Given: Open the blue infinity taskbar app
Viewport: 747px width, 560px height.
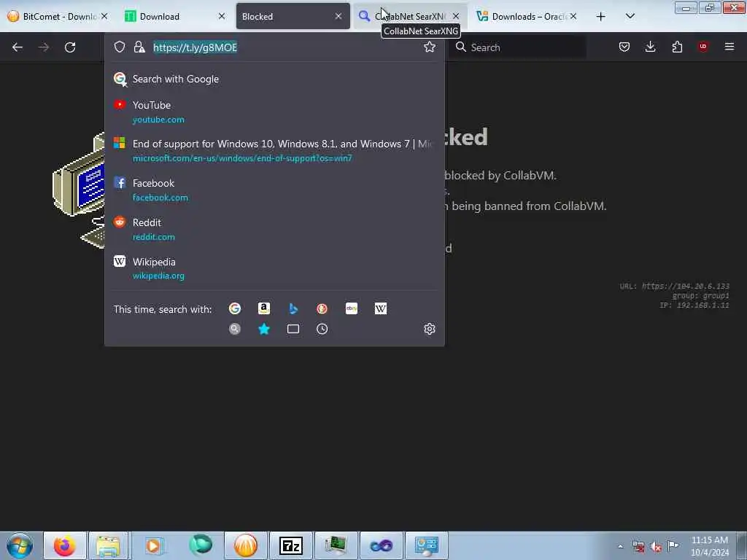Looking at the screenshot, I should [381, 545].
